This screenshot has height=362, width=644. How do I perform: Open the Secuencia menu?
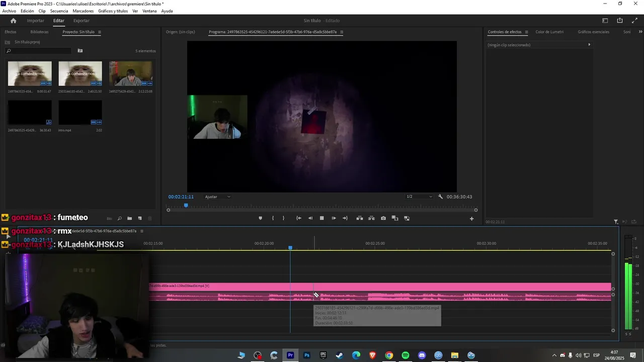click(x=59, y=11)
